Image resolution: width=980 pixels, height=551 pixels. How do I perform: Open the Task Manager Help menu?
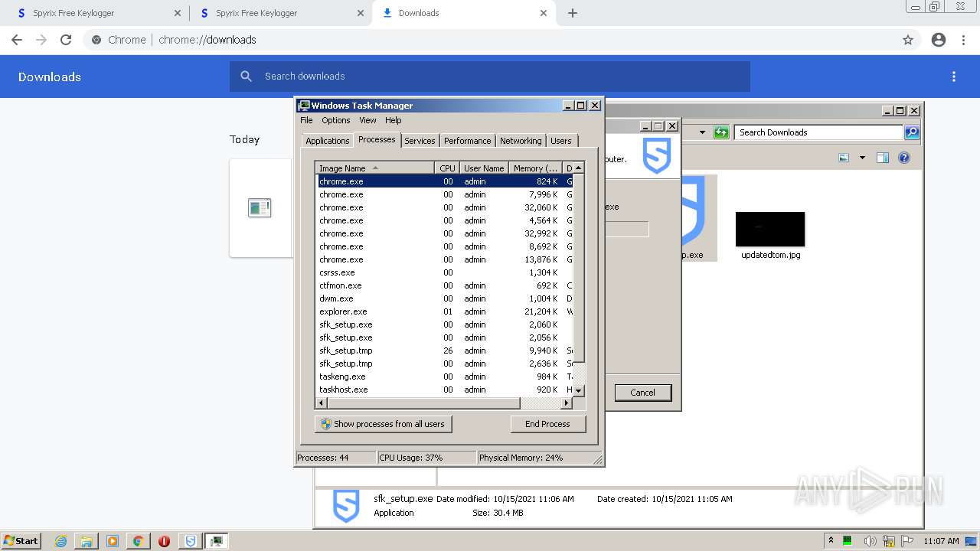(393, 120)
